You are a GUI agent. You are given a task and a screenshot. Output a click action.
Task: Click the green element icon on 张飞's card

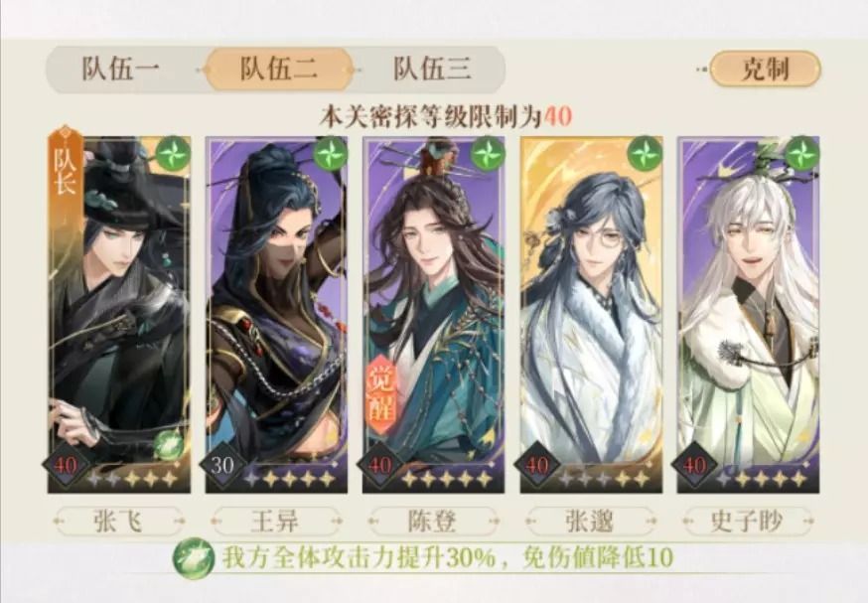tap(173, 153)
